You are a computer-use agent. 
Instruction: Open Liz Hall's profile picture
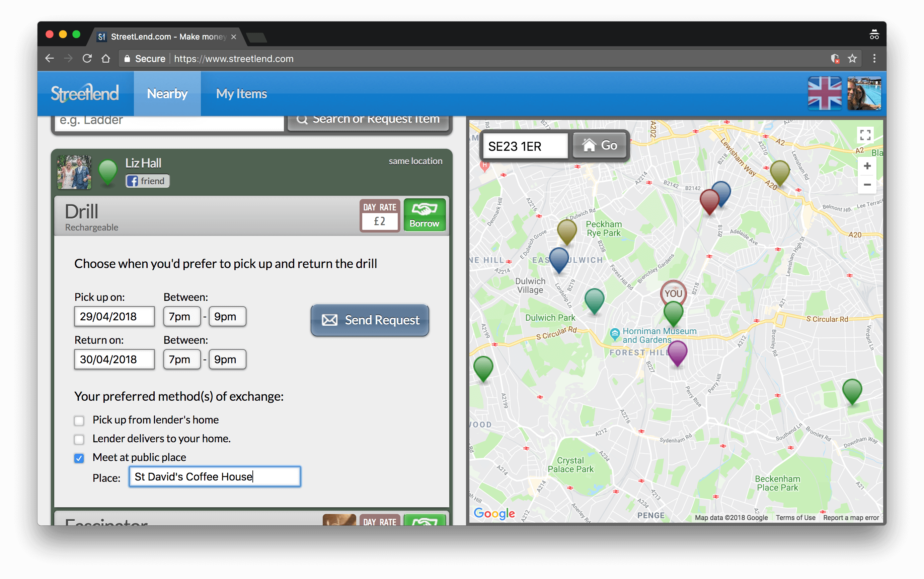click(x=75, y=172)
